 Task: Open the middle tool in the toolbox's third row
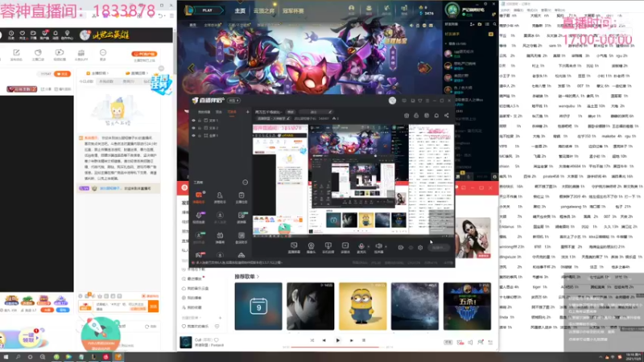220,237
